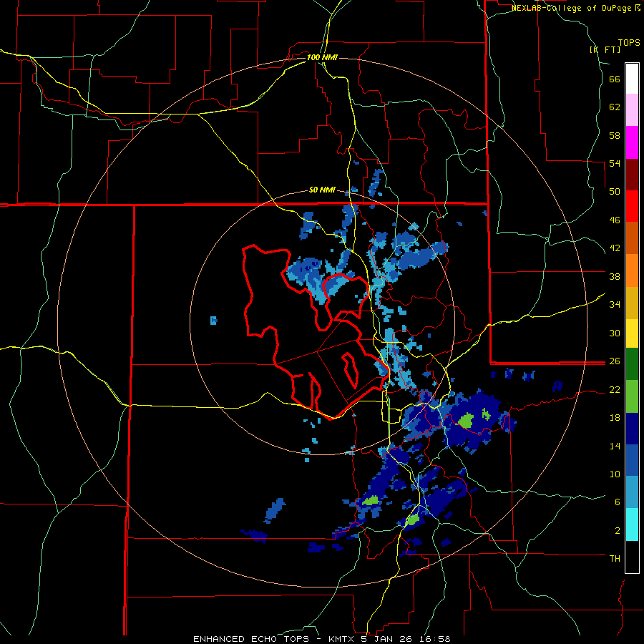Select the yellow legend color band

coord(632,333)
